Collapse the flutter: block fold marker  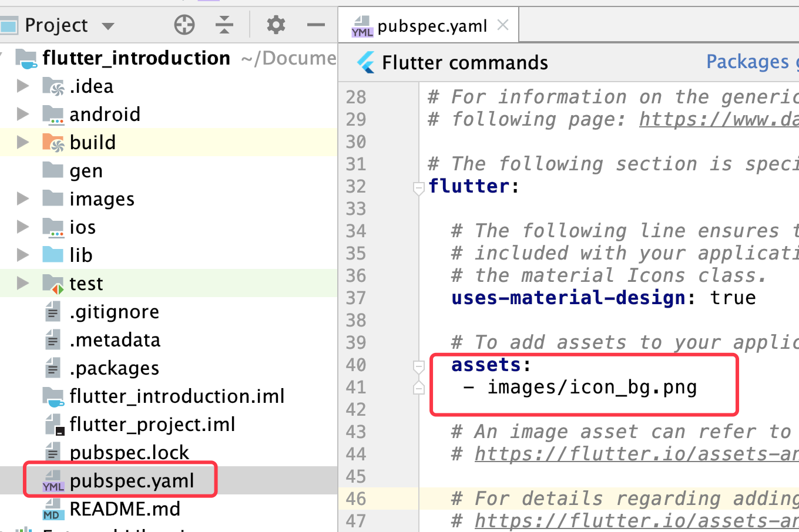(x=418, y=188)
